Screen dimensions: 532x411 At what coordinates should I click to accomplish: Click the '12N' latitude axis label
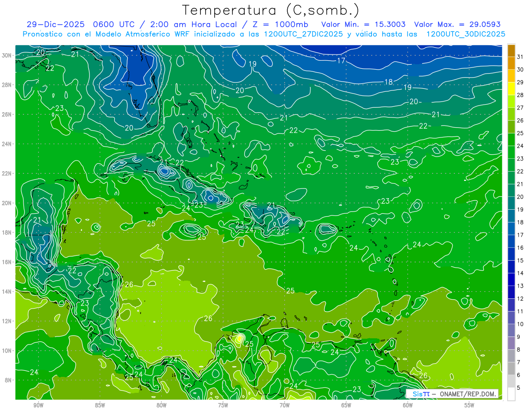[x=8, y=321]
